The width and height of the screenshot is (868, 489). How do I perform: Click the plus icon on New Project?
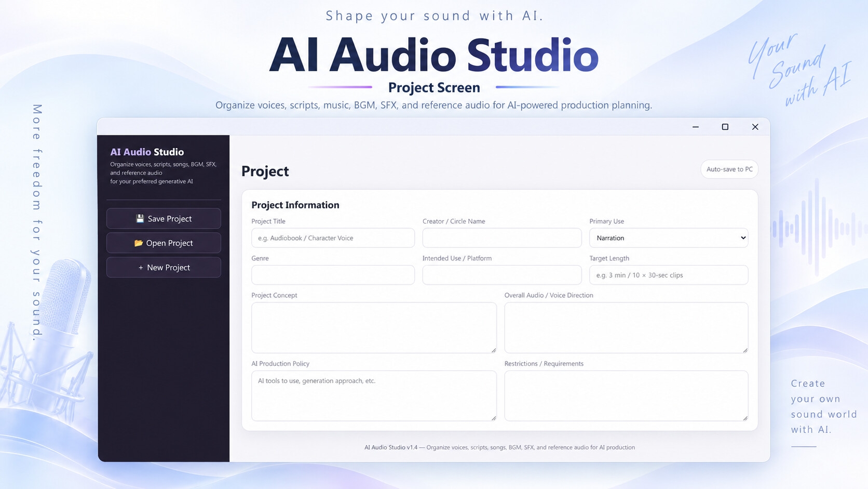(141, 268)
